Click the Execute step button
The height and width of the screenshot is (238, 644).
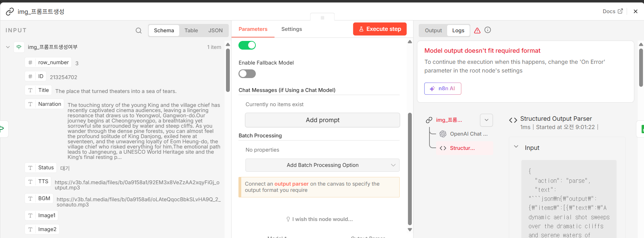click(x=380, y=29)
